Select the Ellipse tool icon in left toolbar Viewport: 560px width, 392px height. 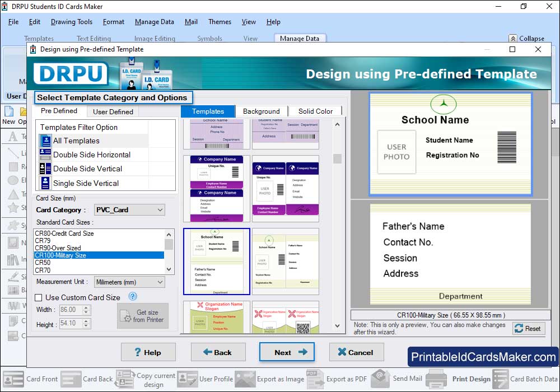13,180
